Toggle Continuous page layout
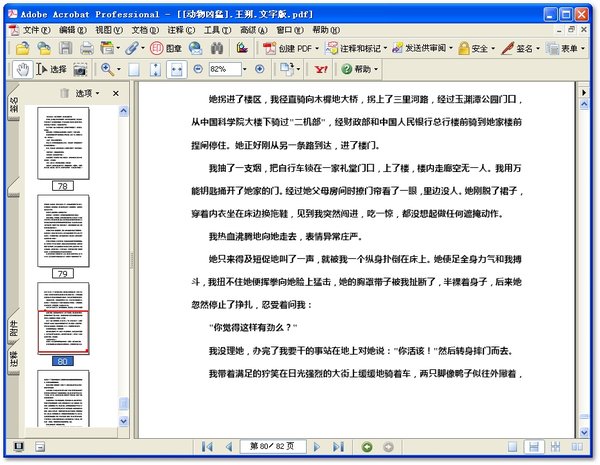 [x=534, y=447]
